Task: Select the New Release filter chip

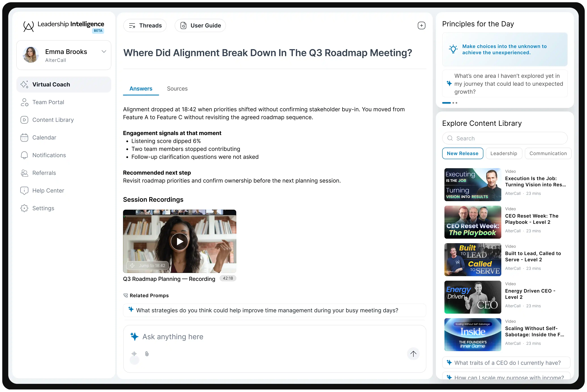Action: (462, 153)
